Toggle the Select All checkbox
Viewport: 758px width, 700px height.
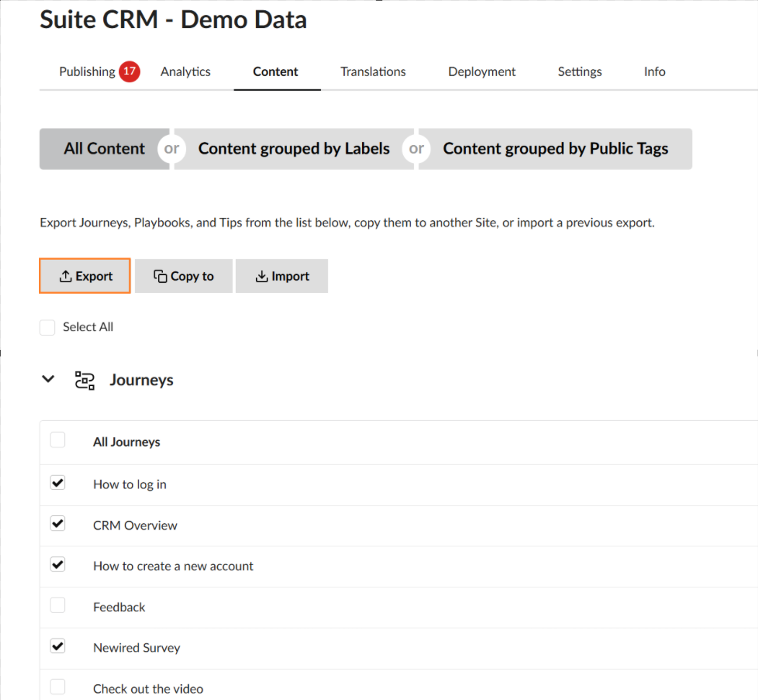(48, 328)
